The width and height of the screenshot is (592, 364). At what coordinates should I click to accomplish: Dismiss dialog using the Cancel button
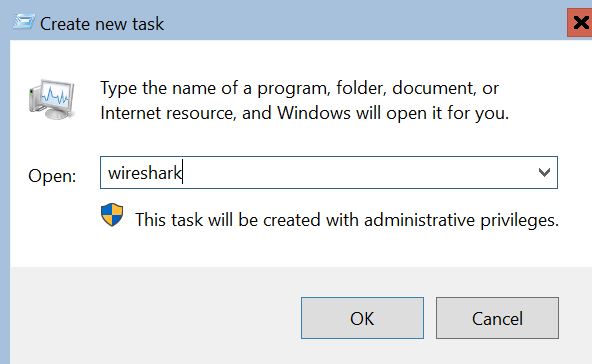(x=497, y=318)
